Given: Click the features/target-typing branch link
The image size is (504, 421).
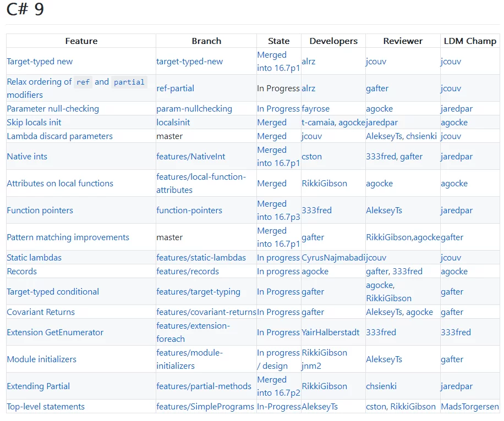Looking at the screenshot, I should (x=198, y=292).
